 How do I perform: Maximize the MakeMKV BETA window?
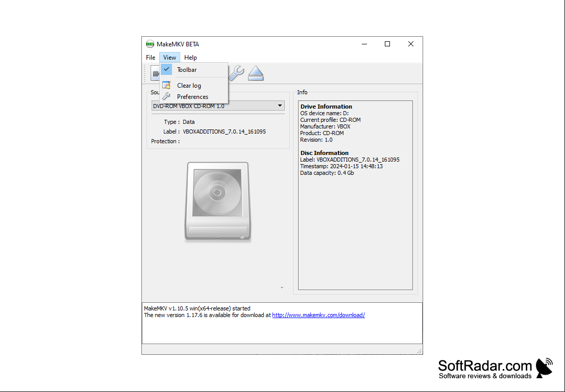click(387, 44)
